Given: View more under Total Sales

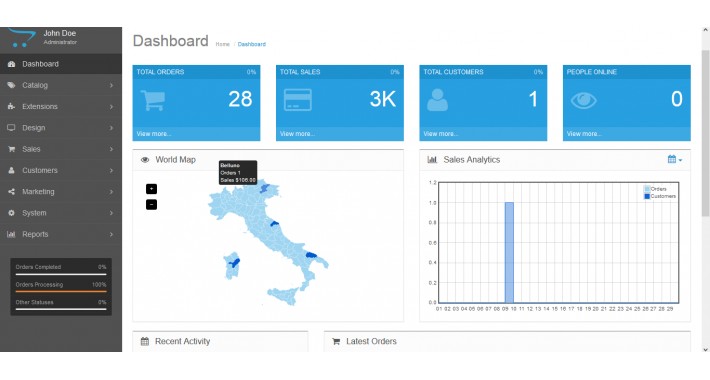Looking at the screenshot, I should pyautogui.click(x=297, y=134).
